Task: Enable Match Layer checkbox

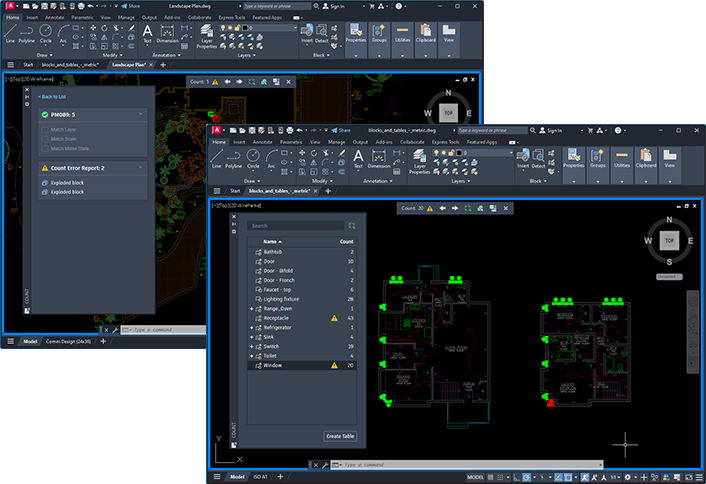Action: pos(45,130)
